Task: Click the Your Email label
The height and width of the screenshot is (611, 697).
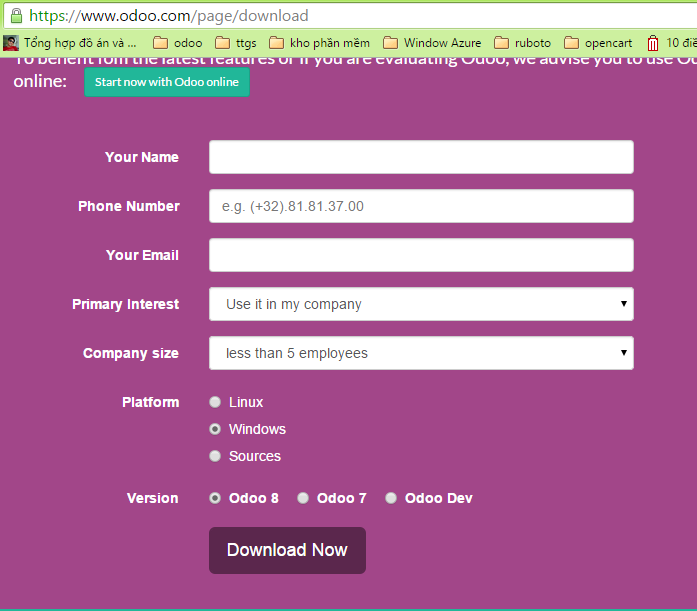Action: pyautogui.click(x=142, y=255)
